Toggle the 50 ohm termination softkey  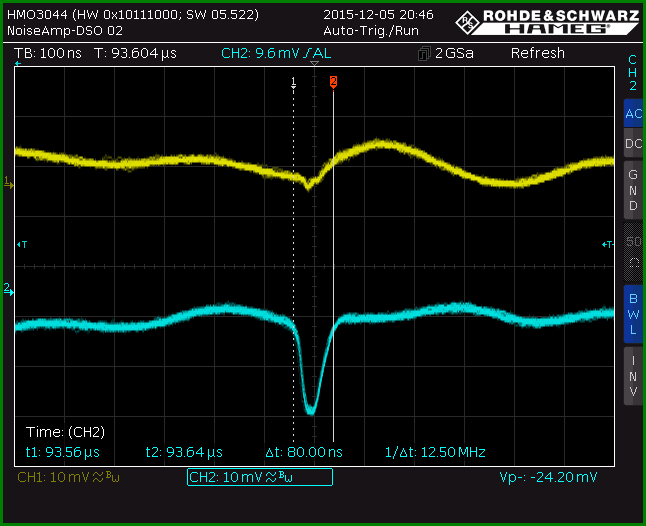pyautogui.click(x=633, y=252)
